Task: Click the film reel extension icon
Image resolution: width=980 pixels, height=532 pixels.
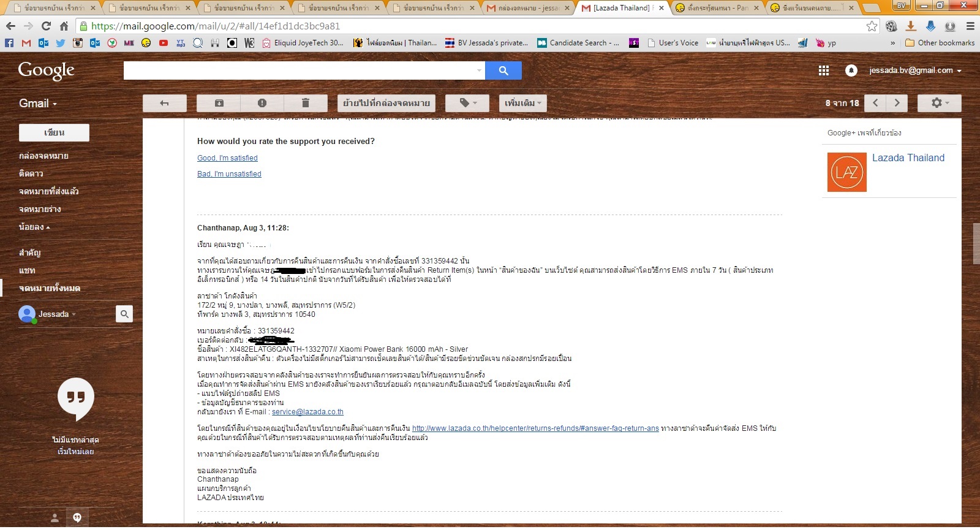Action: tap(891, 26)
